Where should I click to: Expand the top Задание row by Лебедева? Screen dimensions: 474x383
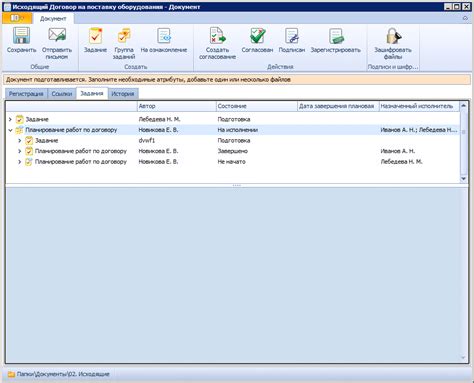pos(10,119)
